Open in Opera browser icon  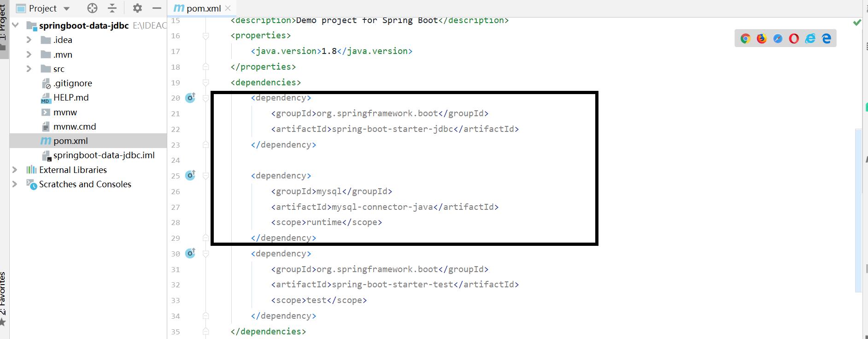pyautogui.click(x=794, y=39)
